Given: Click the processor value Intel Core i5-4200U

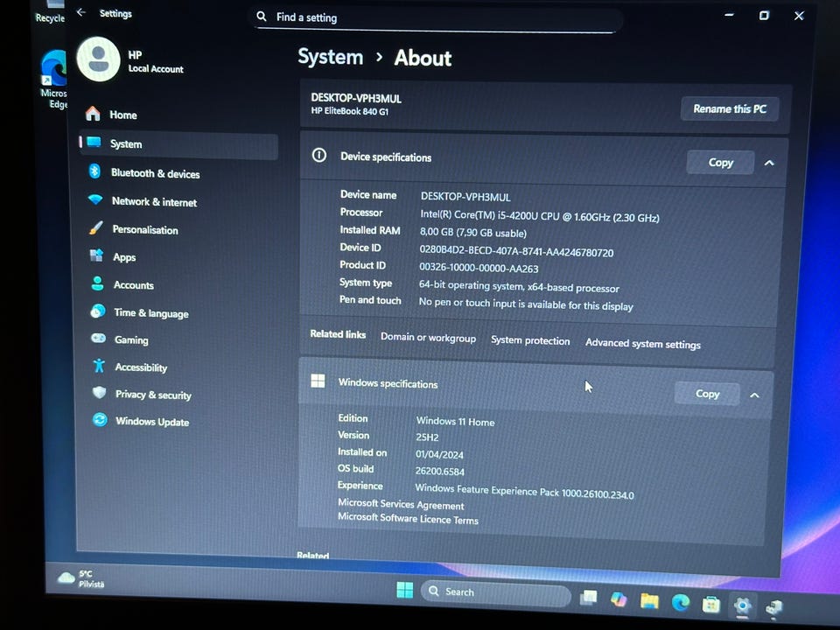Looking at the screenshot, I should 540,216.
